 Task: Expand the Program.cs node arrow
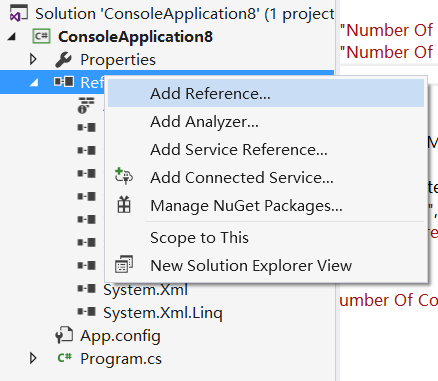coord(33,358)
